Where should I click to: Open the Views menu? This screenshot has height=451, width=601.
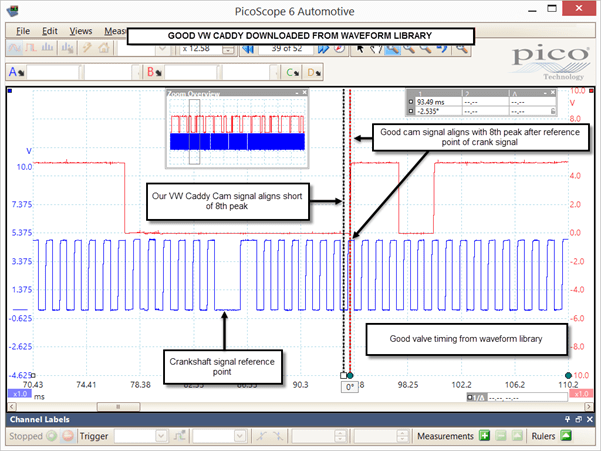tap(81, 31)
